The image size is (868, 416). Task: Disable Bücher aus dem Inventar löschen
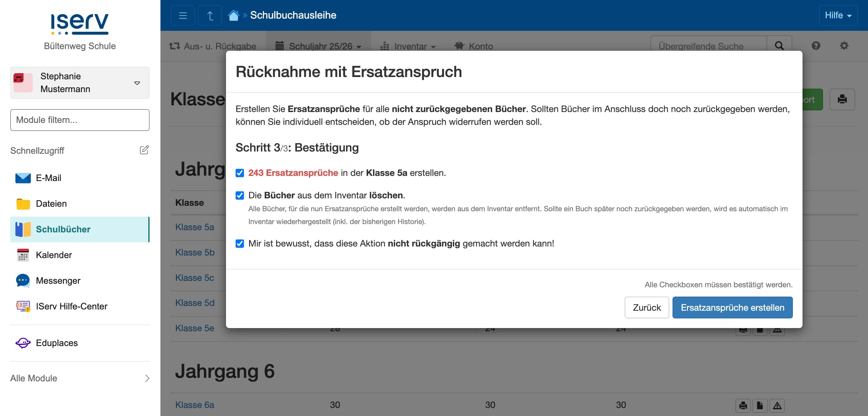239,195
